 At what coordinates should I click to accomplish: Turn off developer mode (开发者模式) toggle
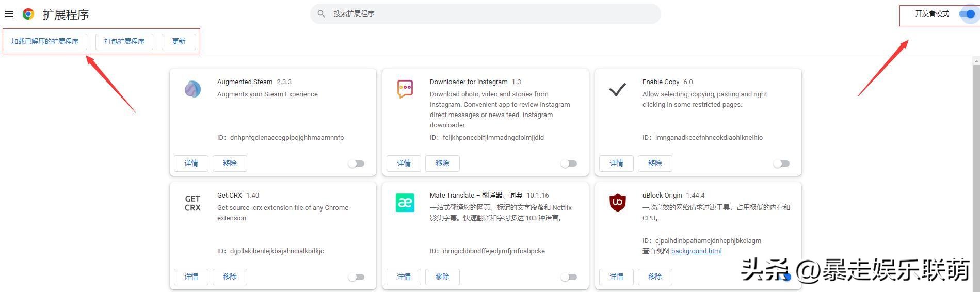967,14
